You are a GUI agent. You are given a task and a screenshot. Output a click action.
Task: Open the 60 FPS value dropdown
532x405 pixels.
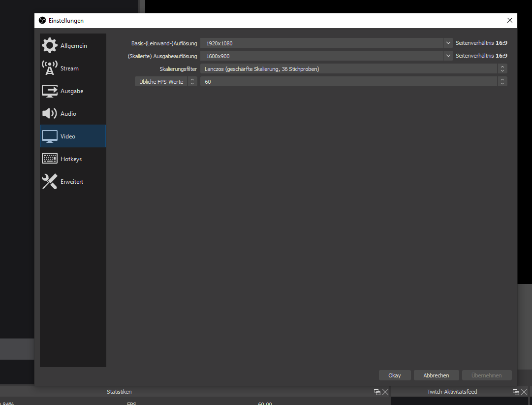(353, 82)
